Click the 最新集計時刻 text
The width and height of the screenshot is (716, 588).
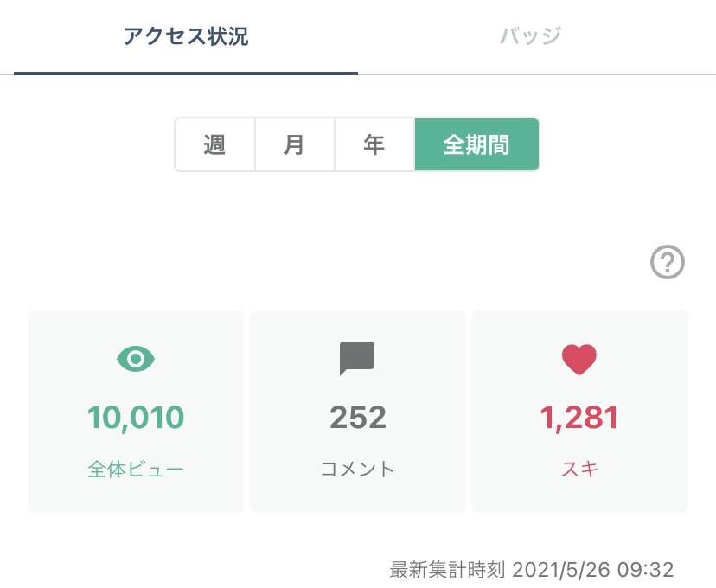pos(447,570)
